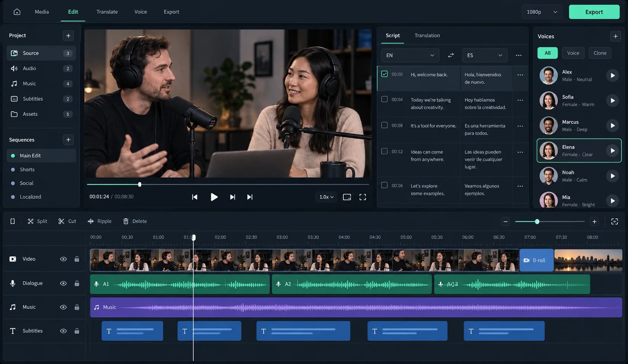Click the green Export button
628x364 pixels.
coord(594,12)
